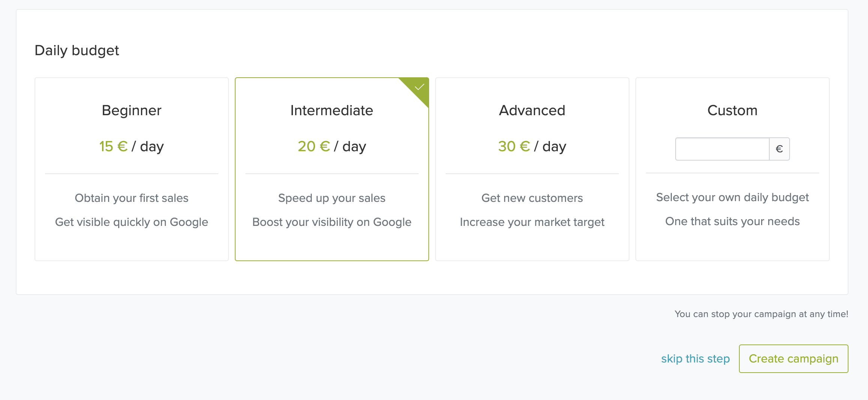Click 'Get visible quickly on Google' text
Screen dimensions: 868x400
(x=132, y=222)
